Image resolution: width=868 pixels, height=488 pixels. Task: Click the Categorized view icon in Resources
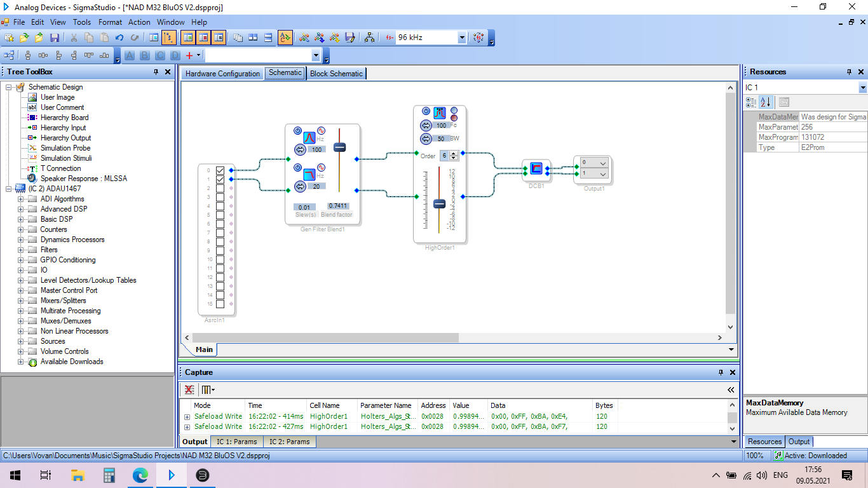click(751, 102)
